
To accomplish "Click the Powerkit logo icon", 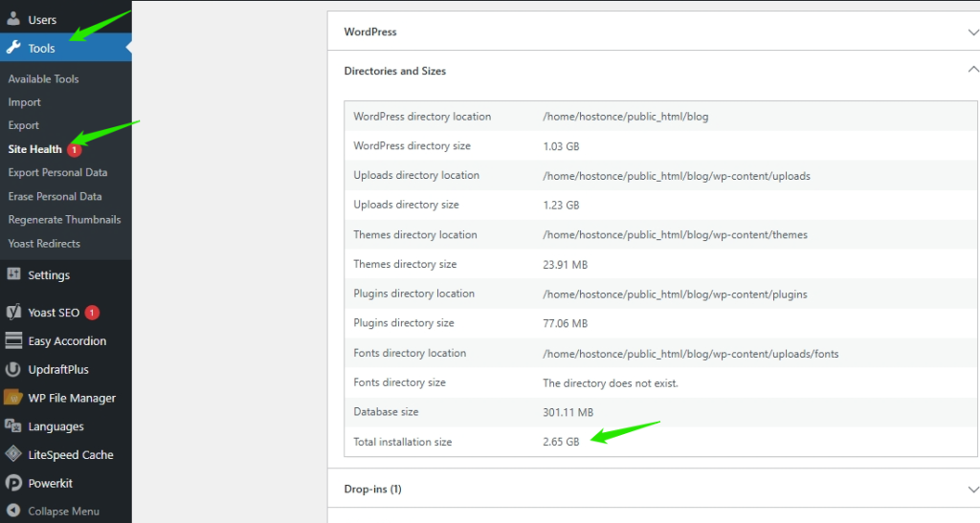I will pyautogui.click(x=13, y=483).
